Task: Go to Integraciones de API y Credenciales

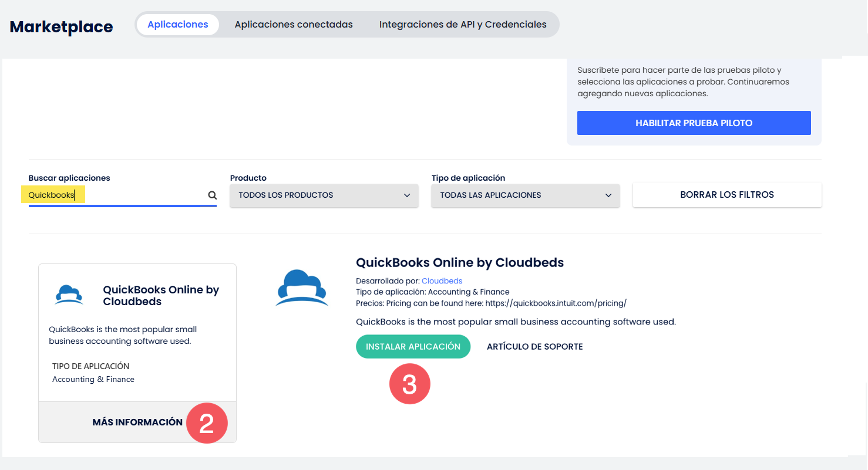Action: pos(463,25)
